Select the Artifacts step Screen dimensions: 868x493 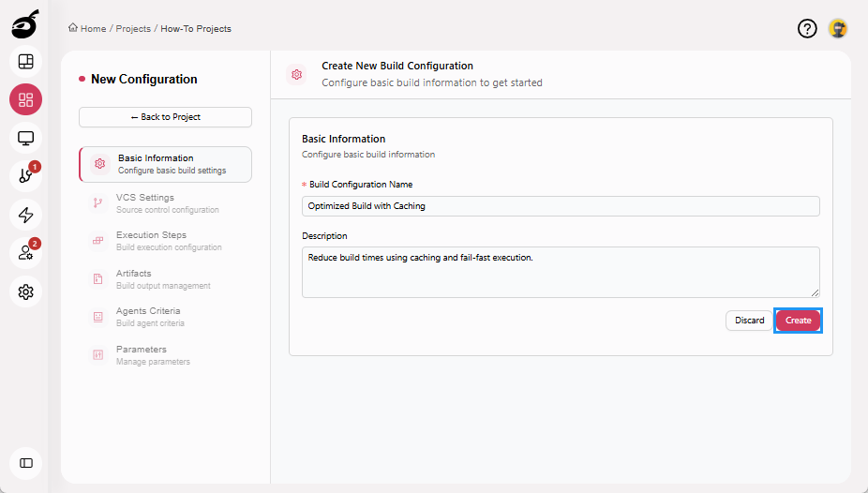(166, 279)
